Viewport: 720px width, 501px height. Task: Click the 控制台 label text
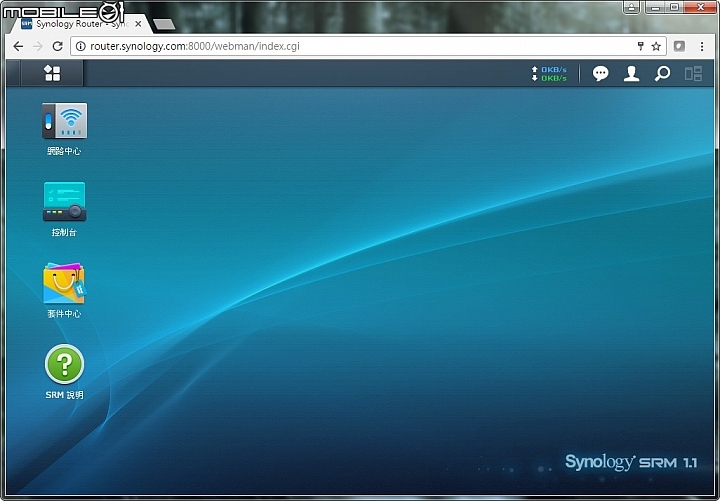pyautogui.click(x=64, y=232)
